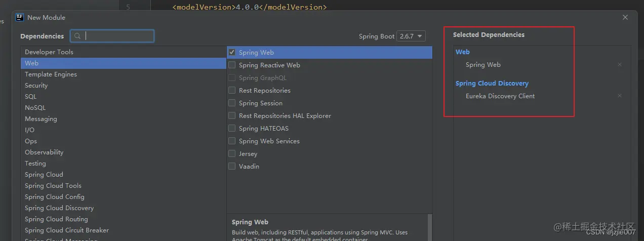Select the Spring Cloud Routing category

tap(124, 219)
